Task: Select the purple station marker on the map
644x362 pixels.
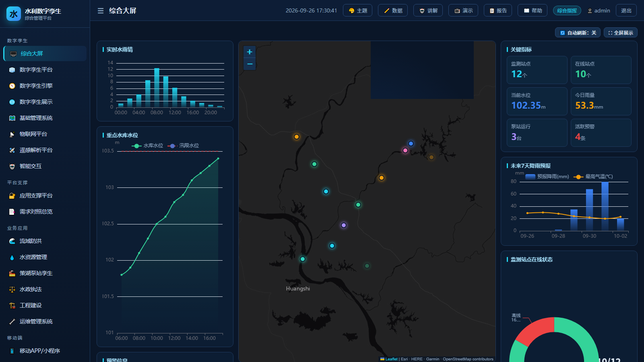Action: point(344,225)
